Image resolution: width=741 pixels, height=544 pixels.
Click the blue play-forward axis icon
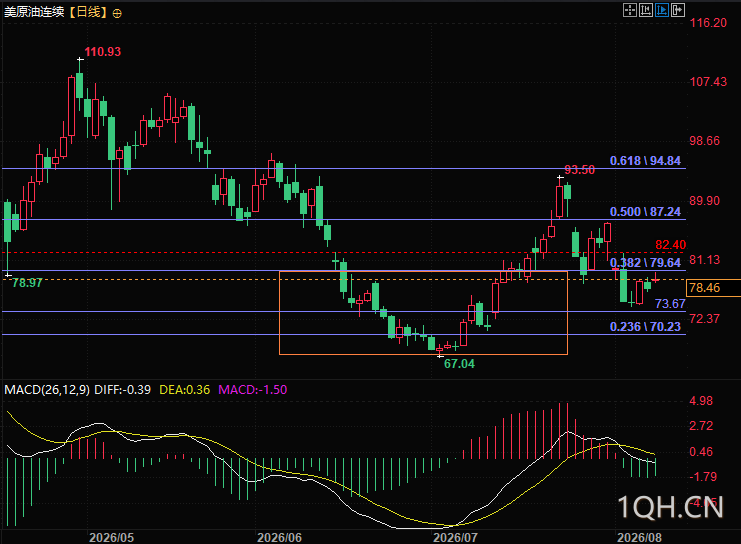tap(662, 10)
